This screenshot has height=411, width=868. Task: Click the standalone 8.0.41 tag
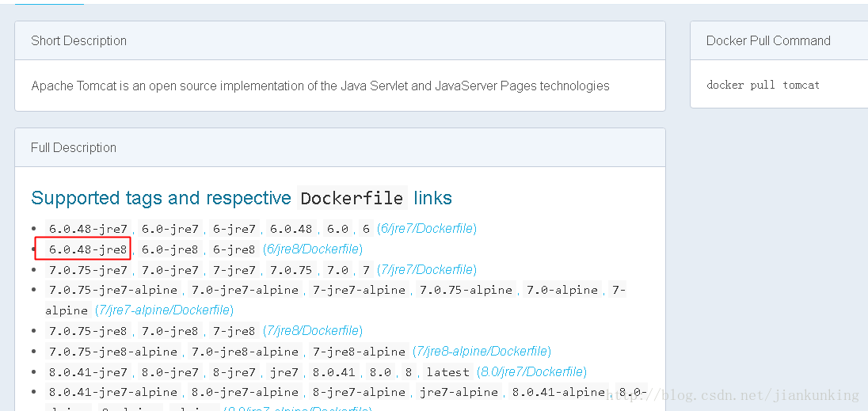(x=333, y=371)
